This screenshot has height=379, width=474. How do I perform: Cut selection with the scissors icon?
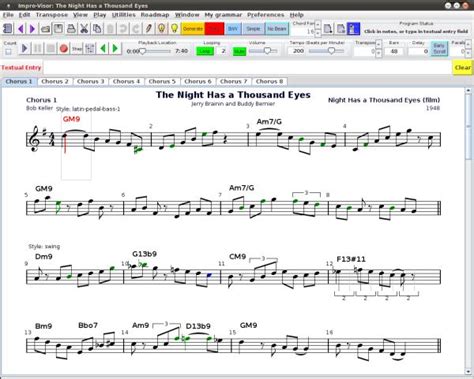coord(84,29)
